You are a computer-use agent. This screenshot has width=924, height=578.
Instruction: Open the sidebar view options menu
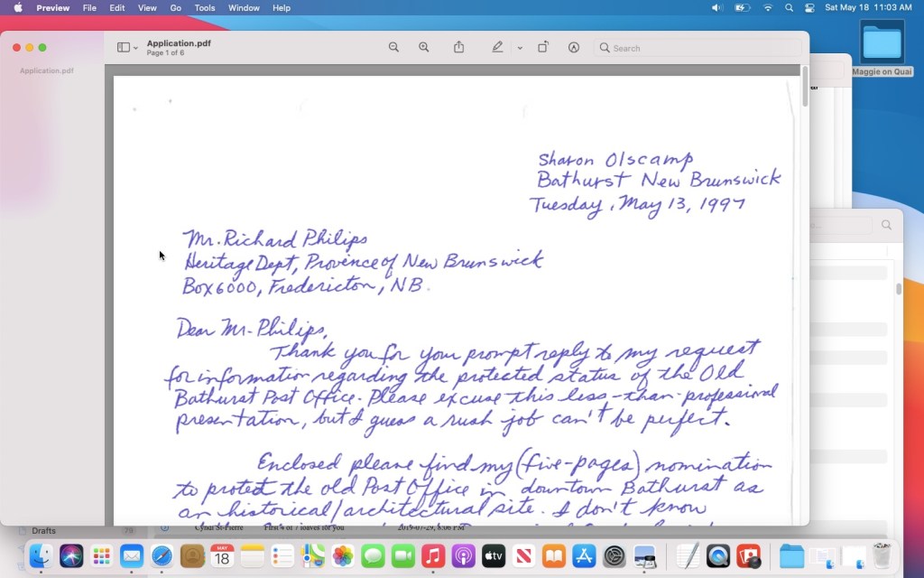point(127,47)
